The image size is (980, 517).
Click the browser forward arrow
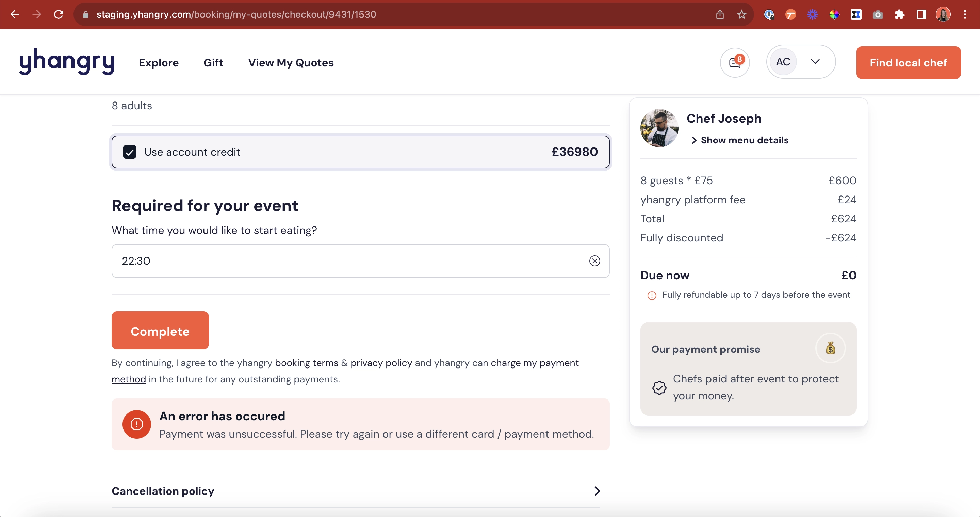pos(37,14)
